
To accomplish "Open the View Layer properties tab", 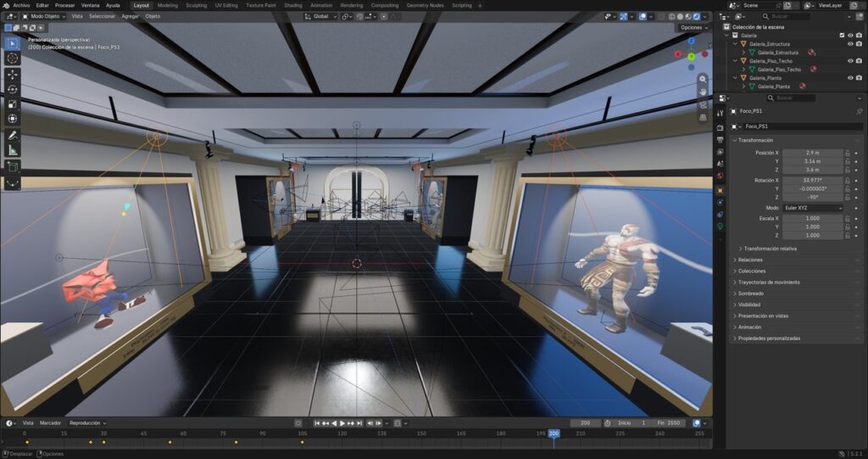I will click(721, 152).
